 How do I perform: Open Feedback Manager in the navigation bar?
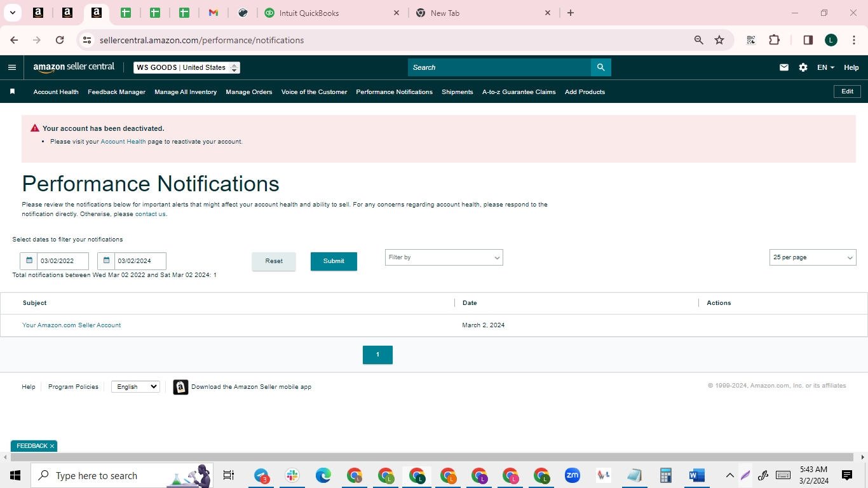[x=116, y=91]
